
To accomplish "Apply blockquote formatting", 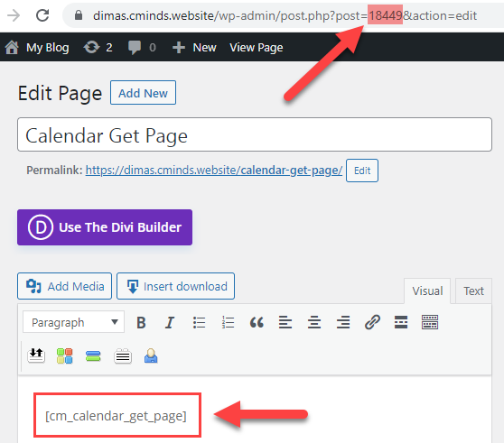I will click(257, 322).
